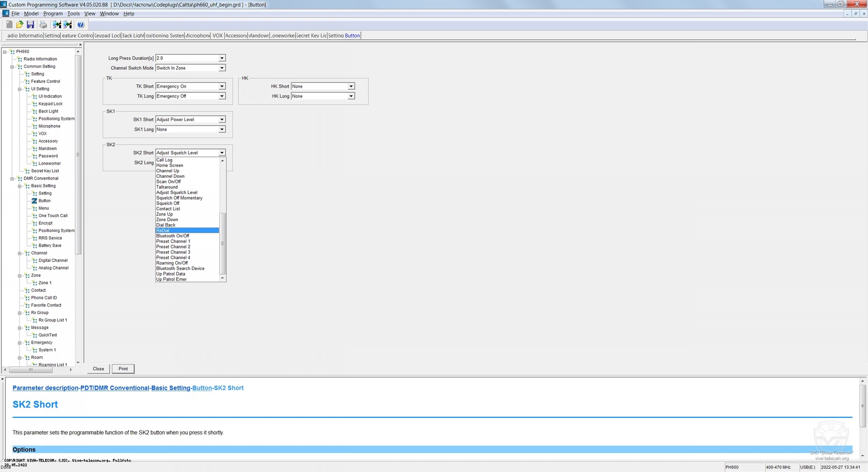
Task: Collapse the DMR Conventional tree node
Action: click(12, 179)
